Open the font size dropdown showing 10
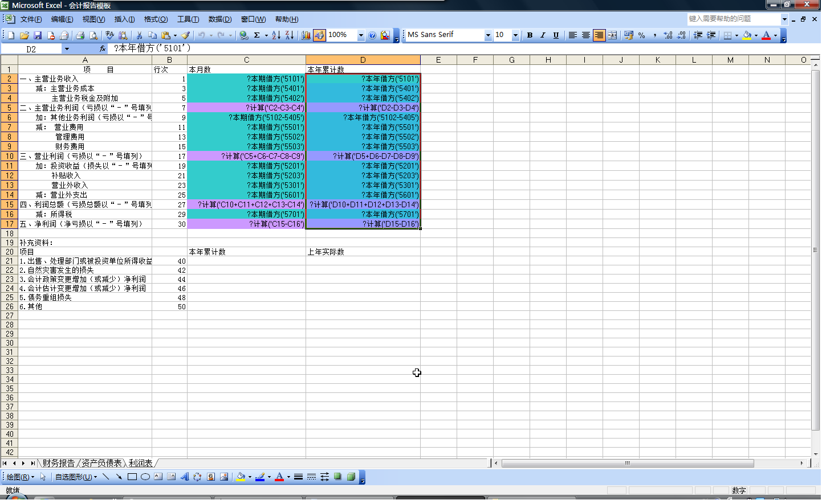 click(x=515, y=35)
